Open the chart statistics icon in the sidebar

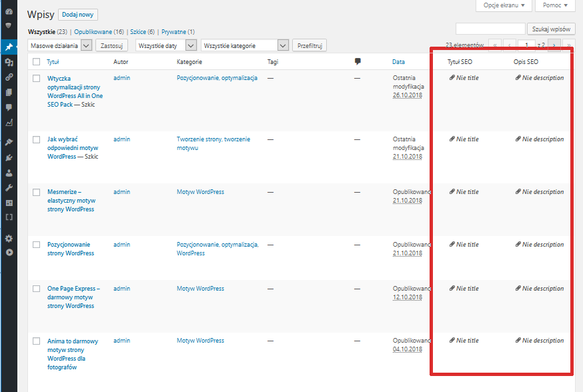click(9, 123)
